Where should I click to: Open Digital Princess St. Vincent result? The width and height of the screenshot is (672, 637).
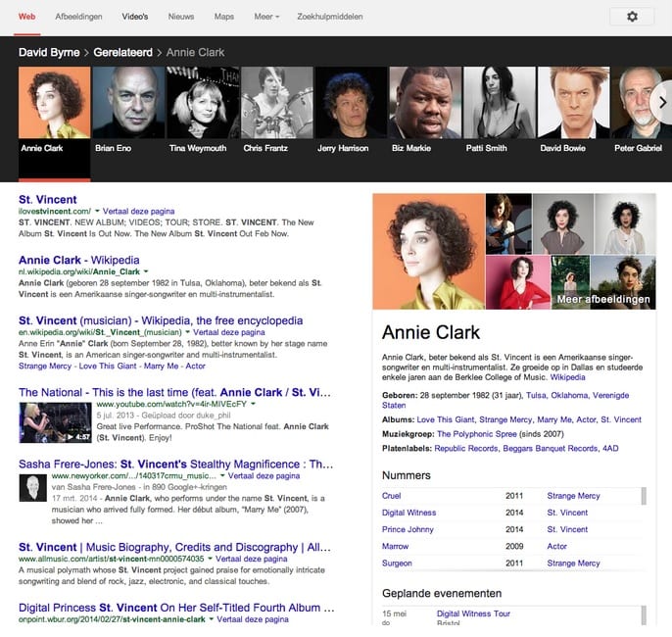[x=176, y=608]
